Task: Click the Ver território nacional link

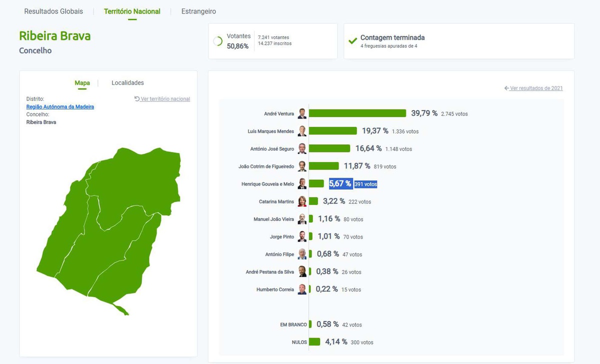Action: point(165,99)
